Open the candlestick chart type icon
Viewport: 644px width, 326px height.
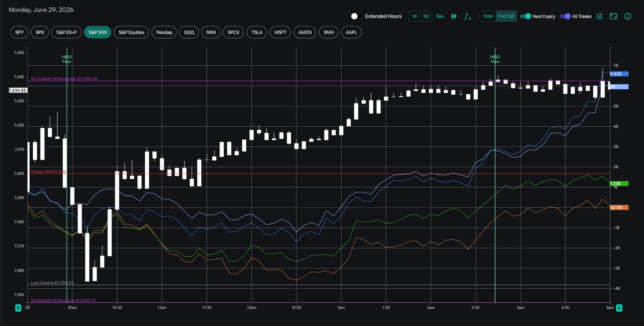[x=454, y=16]
